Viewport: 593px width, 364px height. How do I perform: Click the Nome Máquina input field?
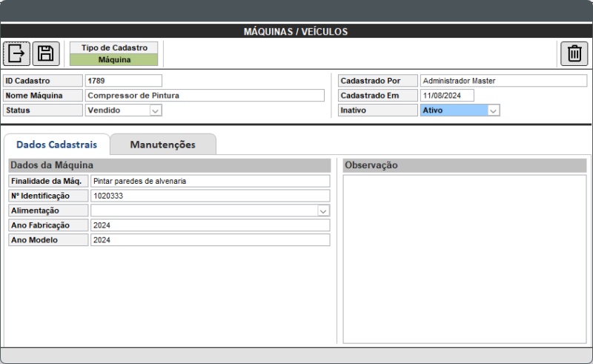[204, 96]
